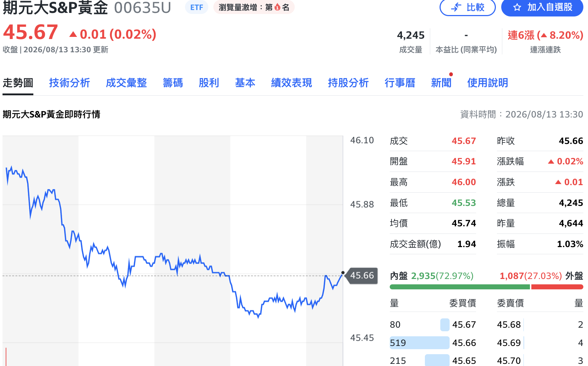588x366 pixels.
Task: Click the 最高 value 46.00
Action: [464, 182]
